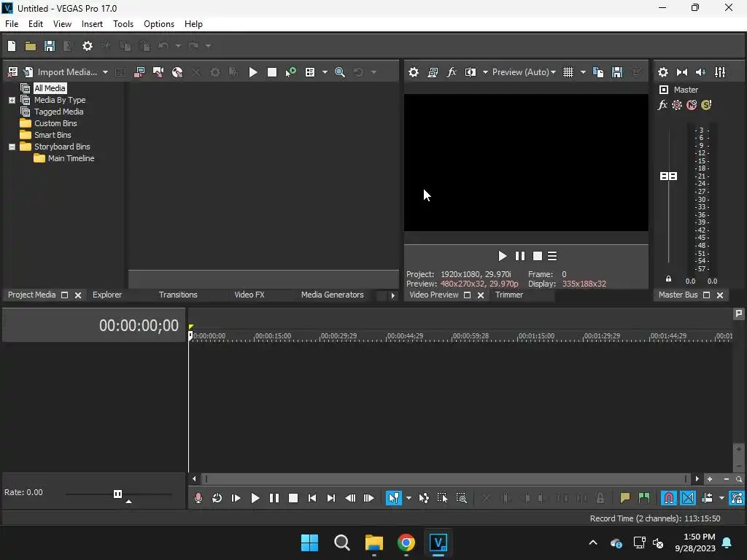The width and height of the screenshot is (747, 560).
Task: Toggle the preview overlays grid
Action: [x=568, y=72]
